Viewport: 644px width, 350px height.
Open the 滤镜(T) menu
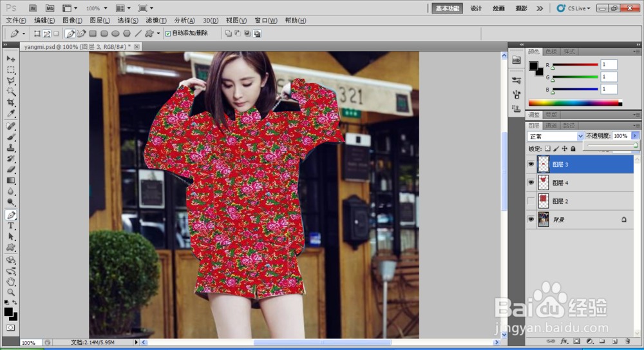(156, 20)
